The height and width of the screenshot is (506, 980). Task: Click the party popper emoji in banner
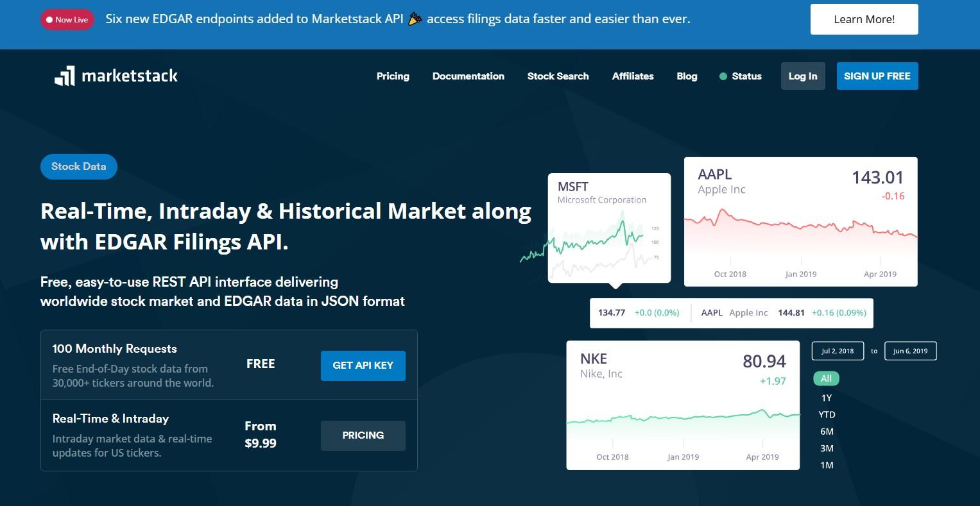[x=415, y=19]
